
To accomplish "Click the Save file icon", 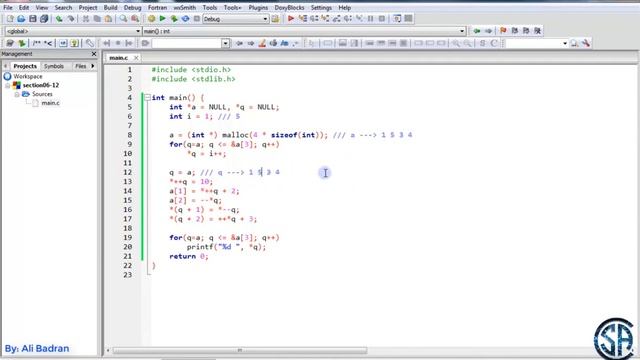I will 33,19.
